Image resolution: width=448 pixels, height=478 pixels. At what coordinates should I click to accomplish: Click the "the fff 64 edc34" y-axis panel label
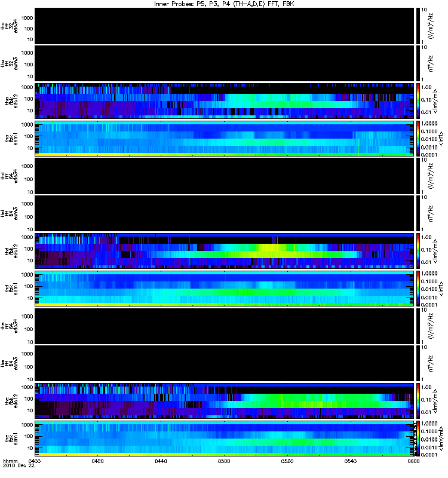(9, 326)
